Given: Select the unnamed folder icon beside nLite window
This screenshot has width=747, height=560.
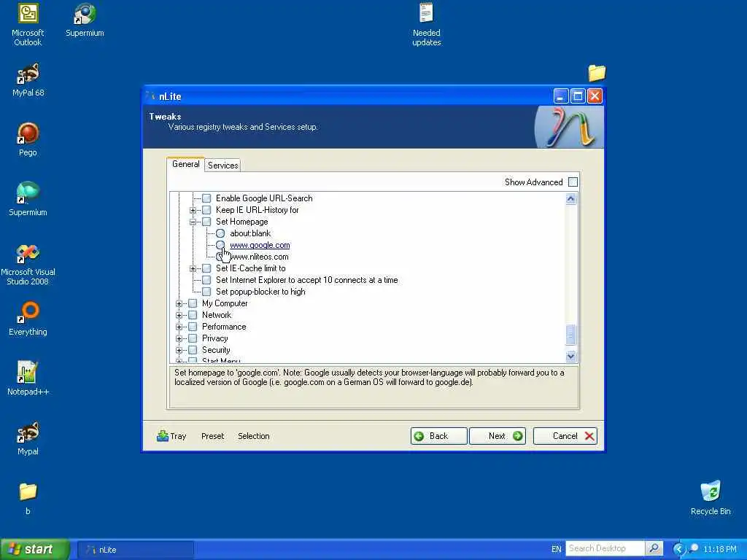Looking at the screenshot, I should click(x=597, y=73).
